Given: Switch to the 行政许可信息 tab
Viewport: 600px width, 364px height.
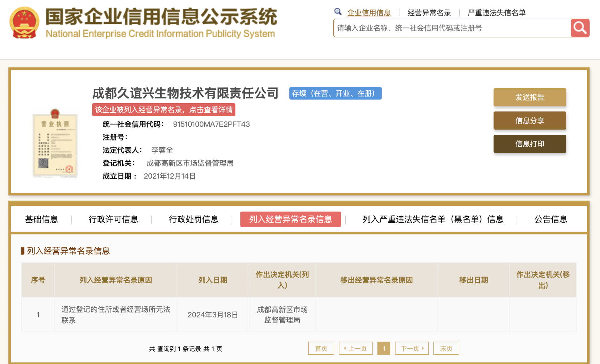Looking at the screenshot, I should [113, 219].
